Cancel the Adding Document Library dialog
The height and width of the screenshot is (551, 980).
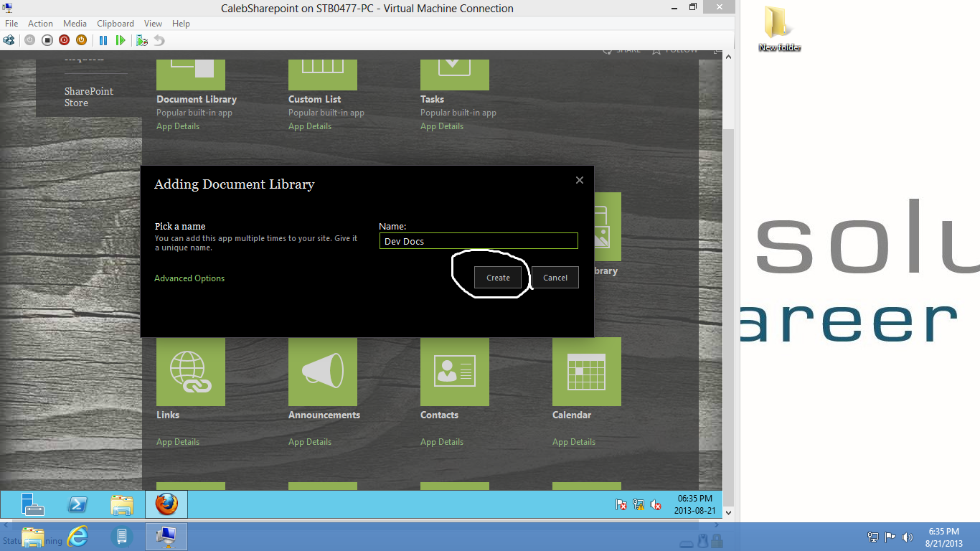tap(555, 278)
